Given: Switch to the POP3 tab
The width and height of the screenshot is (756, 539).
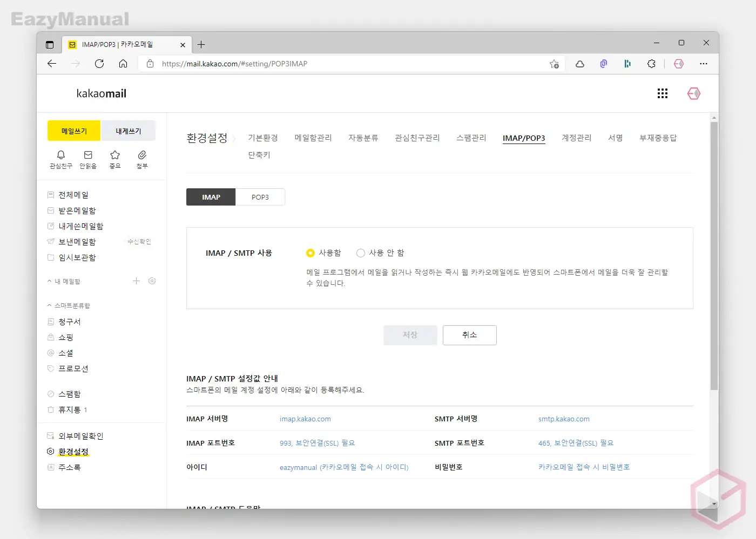Looking at the screenshot, I should click(260, 197).
